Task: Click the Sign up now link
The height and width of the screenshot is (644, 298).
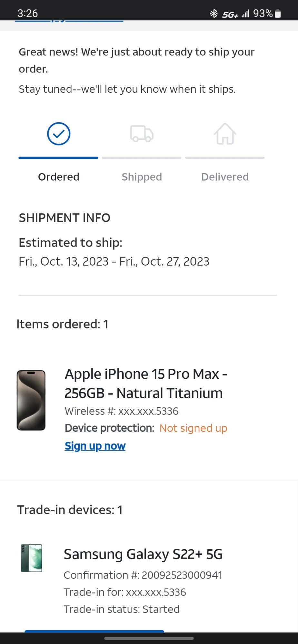Action: 95,446
